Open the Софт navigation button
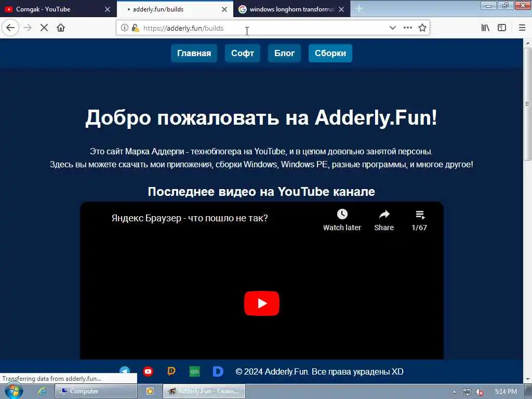 [x=243, y=54]
